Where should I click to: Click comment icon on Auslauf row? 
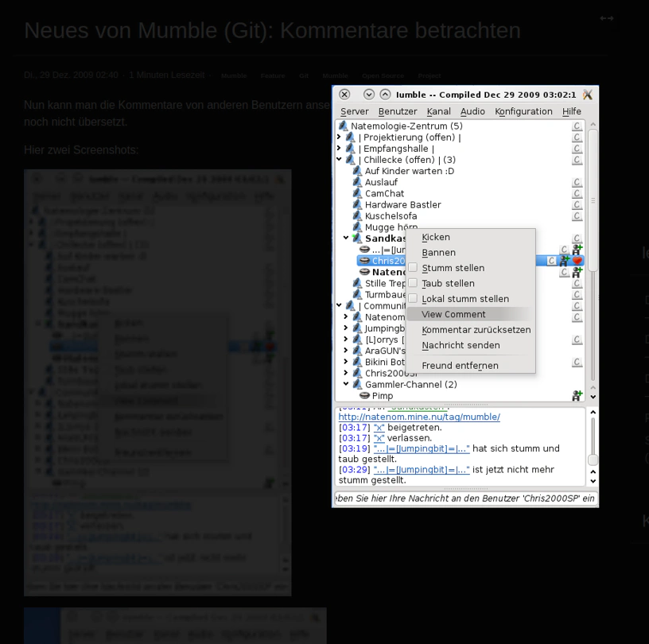click(x=577, y=182)
